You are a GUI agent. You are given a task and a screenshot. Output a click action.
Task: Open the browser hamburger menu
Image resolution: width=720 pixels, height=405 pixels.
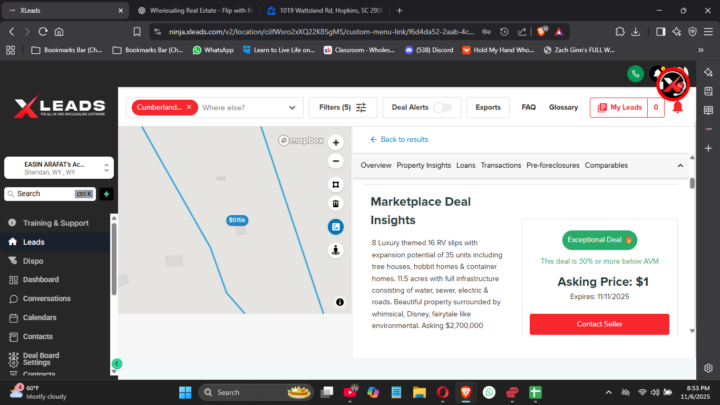[x=709, y=32]
